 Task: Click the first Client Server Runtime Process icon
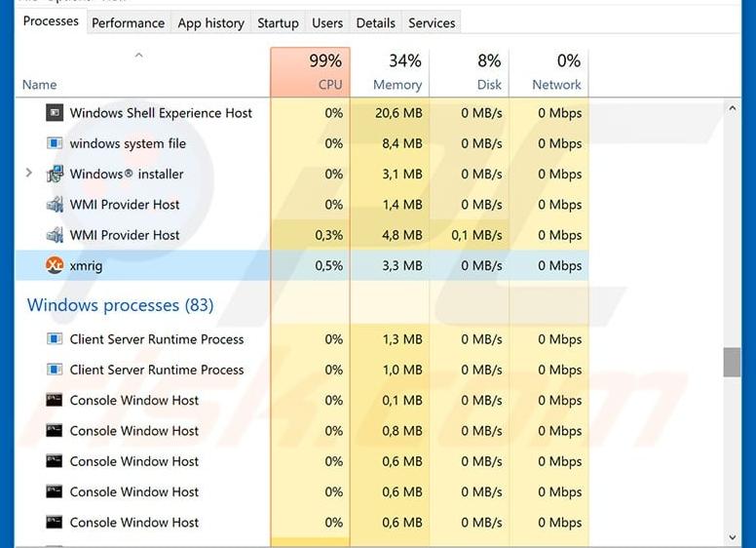click(x=55, y=339)
